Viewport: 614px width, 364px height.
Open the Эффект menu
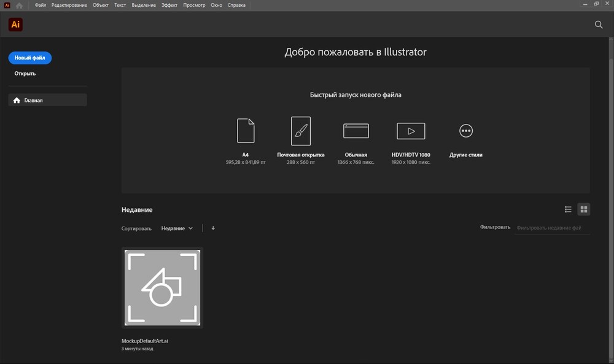169,5
